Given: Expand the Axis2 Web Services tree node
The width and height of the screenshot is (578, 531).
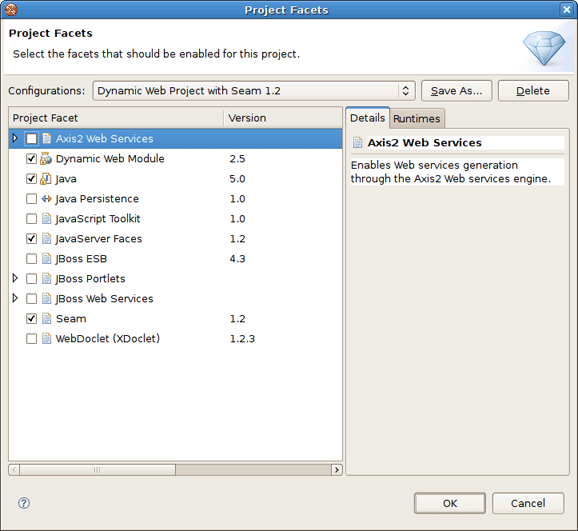Looking at the screenshot, I should coord(15,138).
